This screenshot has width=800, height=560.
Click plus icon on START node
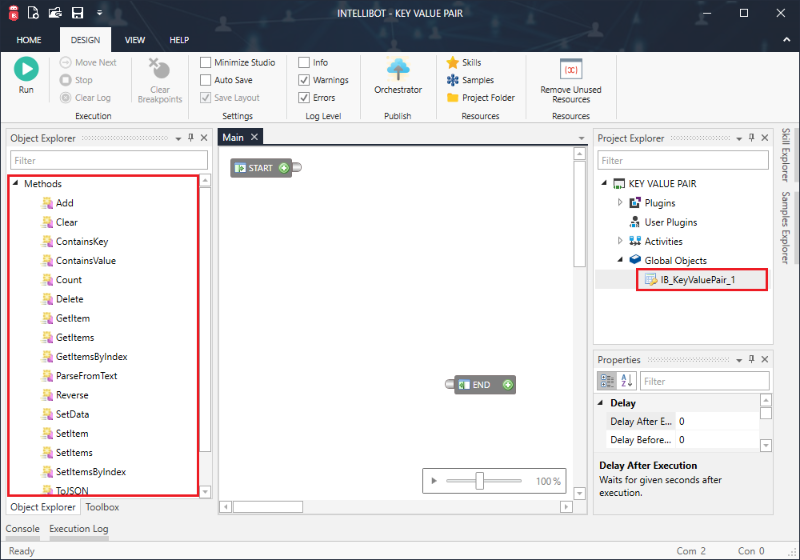[284, 168]
